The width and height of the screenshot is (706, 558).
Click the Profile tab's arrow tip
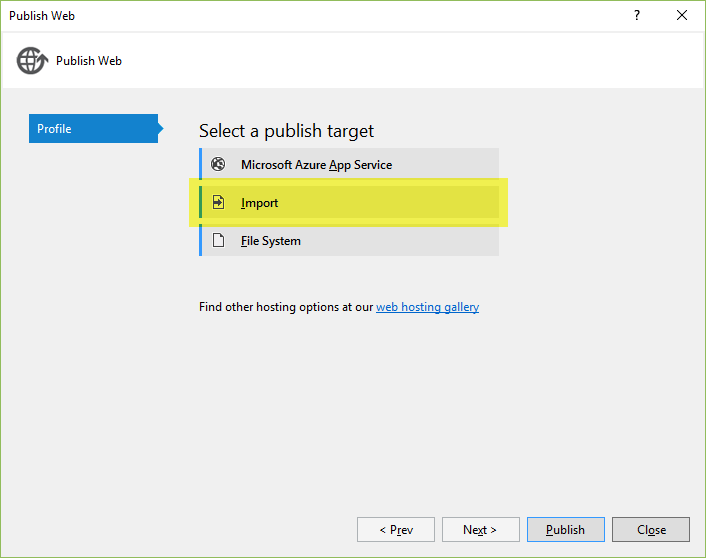(x=160, y=129)
